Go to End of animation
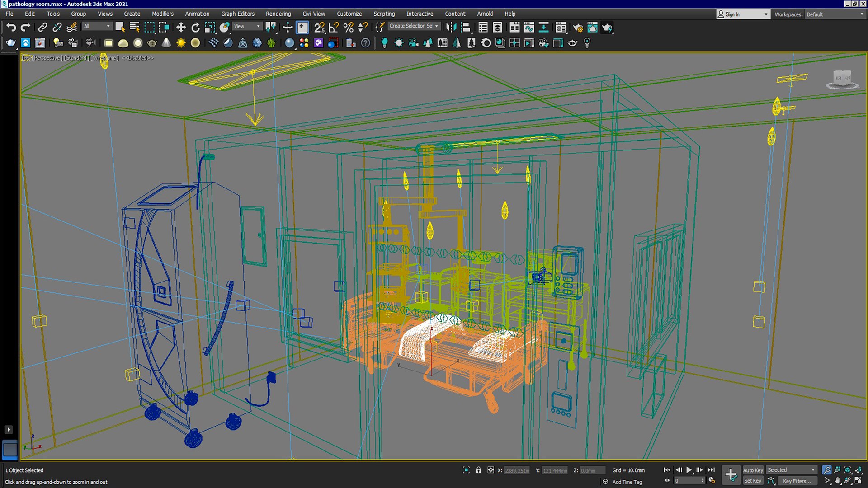Screen dimensions: 868x488 click(x=711, y=470)
